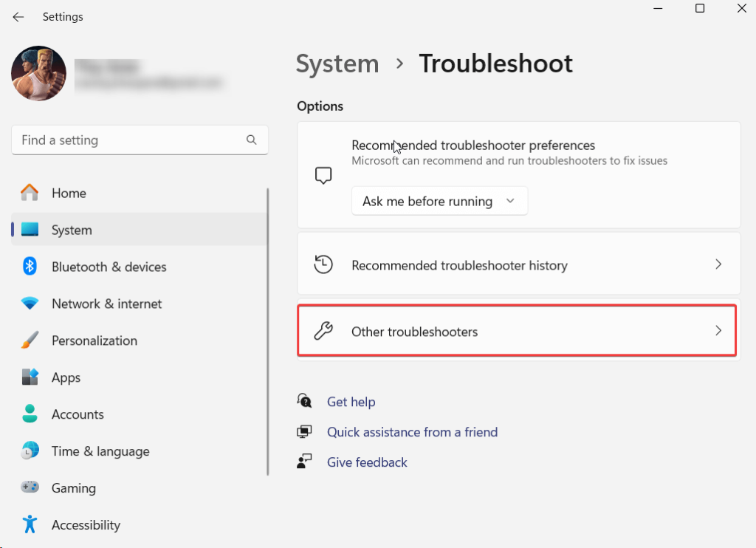This screenshot has width=756, height=548.
Task: Click the Bluetooth icon in sidebar
Action: (x=30, y=267)
